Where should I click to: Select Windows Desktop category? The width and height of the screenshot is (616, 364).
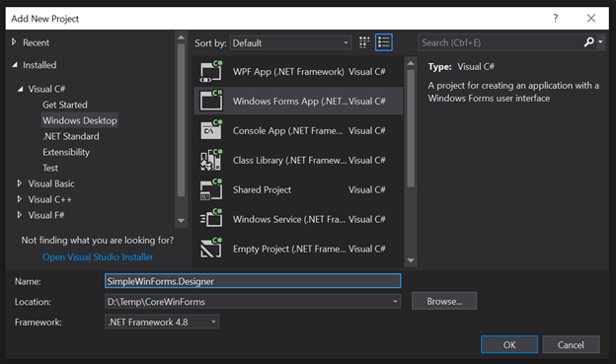click(80, 120)
